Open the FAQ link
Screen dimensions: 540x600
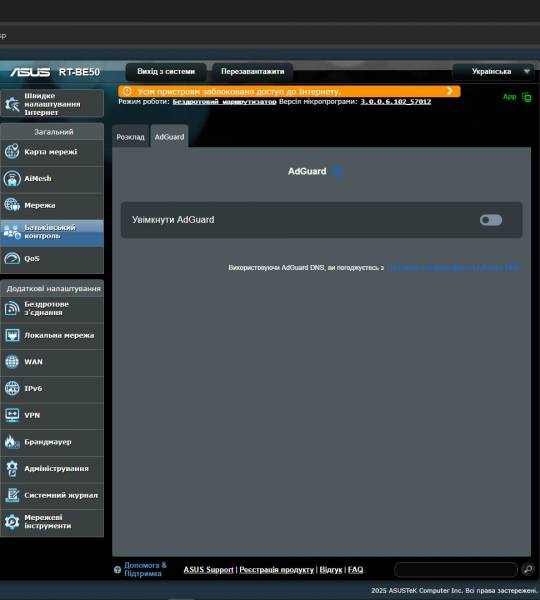point(355,570)
